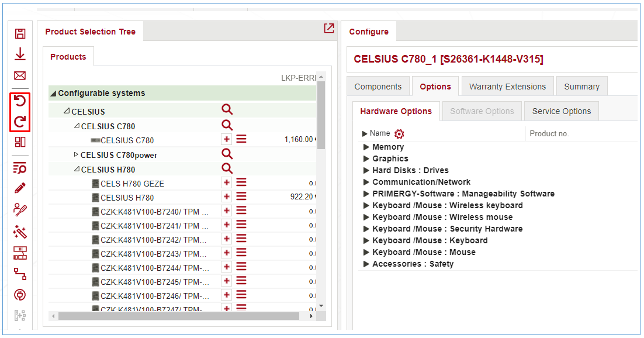Click the Products tab
The height and width of the screenshot is (338, 644).
tap(68, 57)
